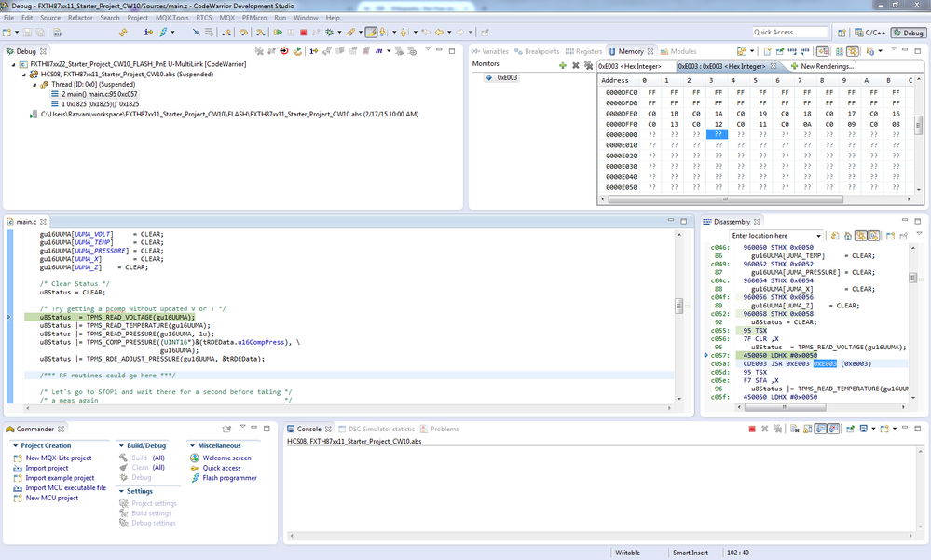Toggle the Link with Active Debug Context button

click(860, 236)
